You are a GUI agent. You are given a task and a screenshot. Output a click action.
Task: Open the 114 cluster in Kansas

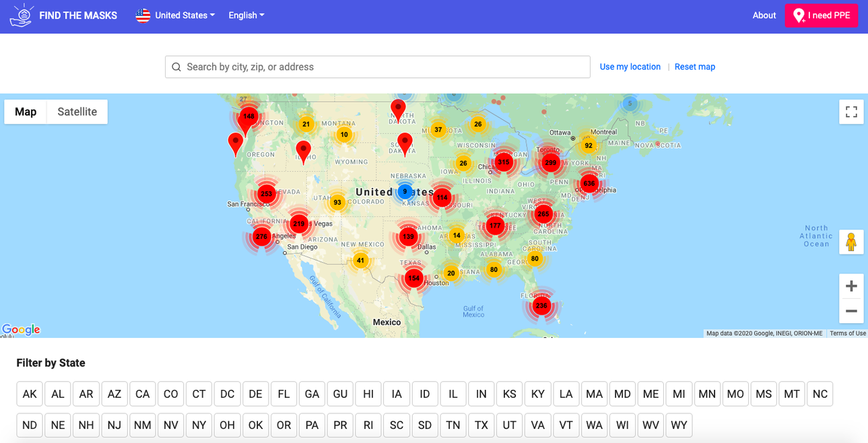[x=442, y=197]
